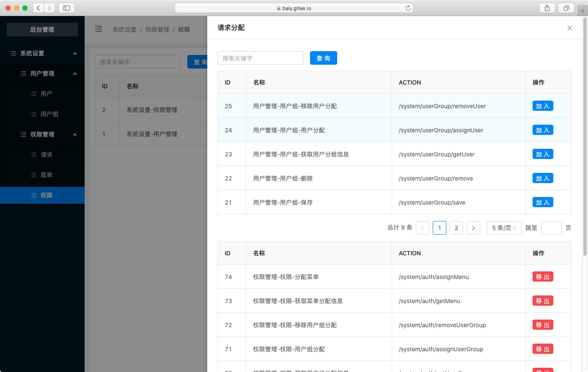The width and height of the screenshot is (588, 372).
Task: Reload the page in address bar
Action: [x=408, y=8]
